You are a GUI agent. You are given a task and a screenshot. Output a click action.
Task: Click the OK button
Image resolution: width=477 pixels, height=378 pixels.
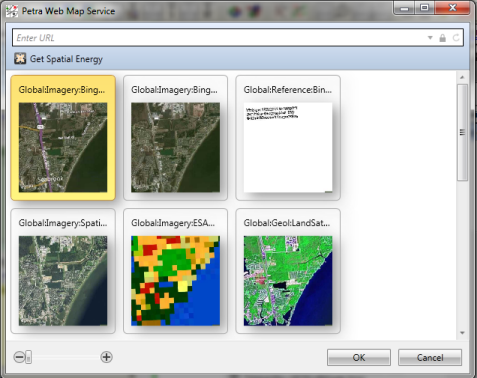tap(359, 357)
